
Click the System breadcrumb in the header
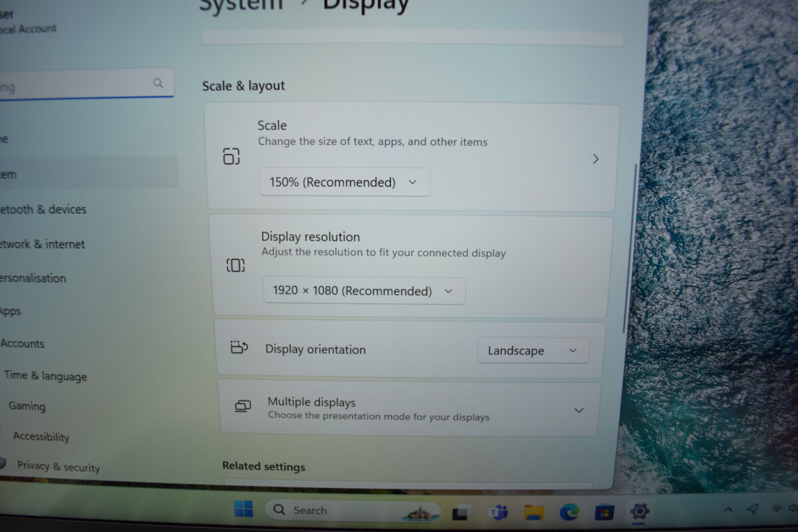coord(241,6)
